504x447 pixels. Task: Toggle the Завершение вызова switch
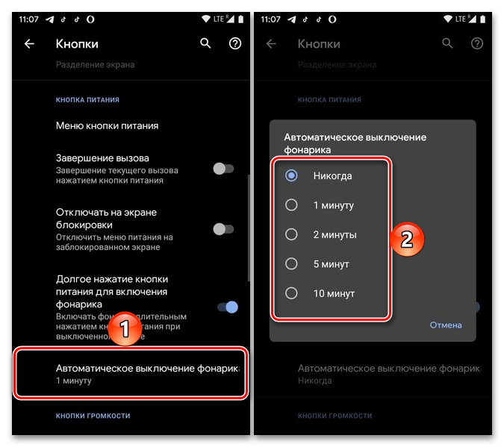(x=223, y=169)
